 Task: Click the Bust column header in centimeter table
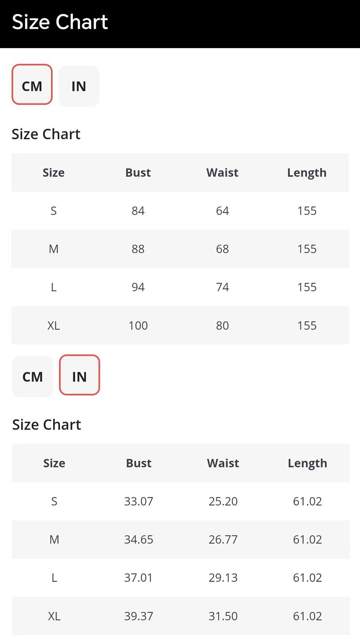point(138,173)
